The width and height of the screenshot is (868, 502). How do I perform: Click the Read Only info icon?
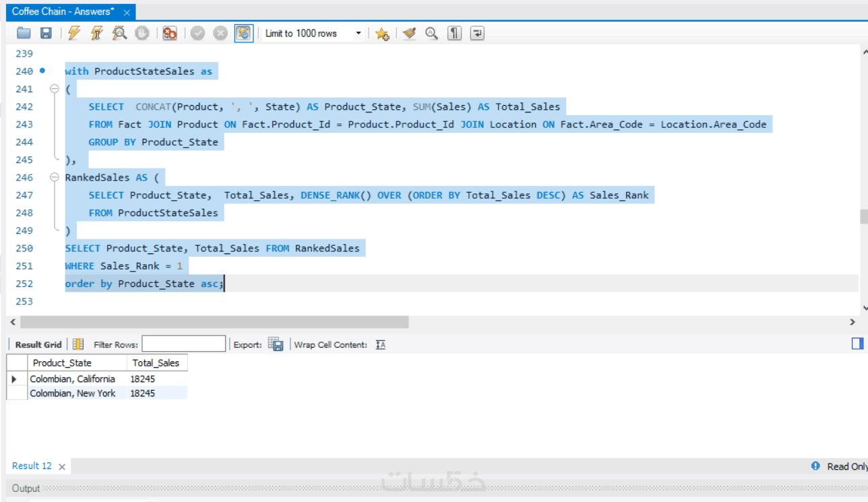[x=815, y=466]
